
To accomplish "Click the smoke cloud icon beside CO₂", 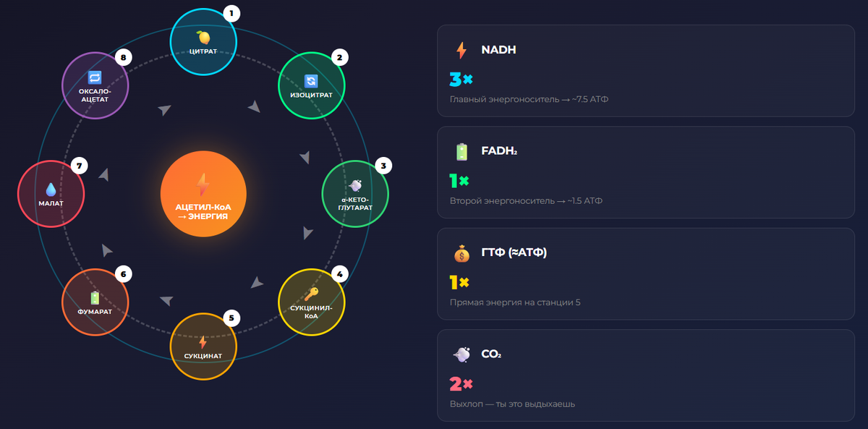I will pos(461,354).
